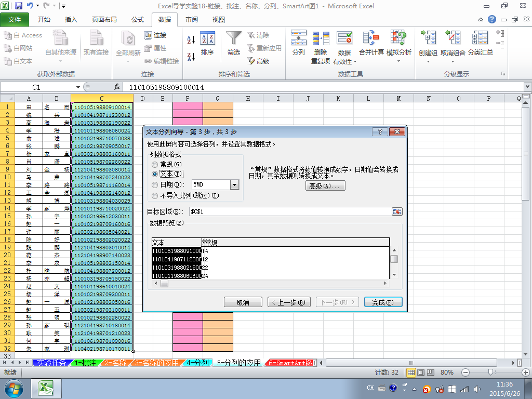
Task: Click the 完成(F) Finish button
Action: (x=383, y=302)
